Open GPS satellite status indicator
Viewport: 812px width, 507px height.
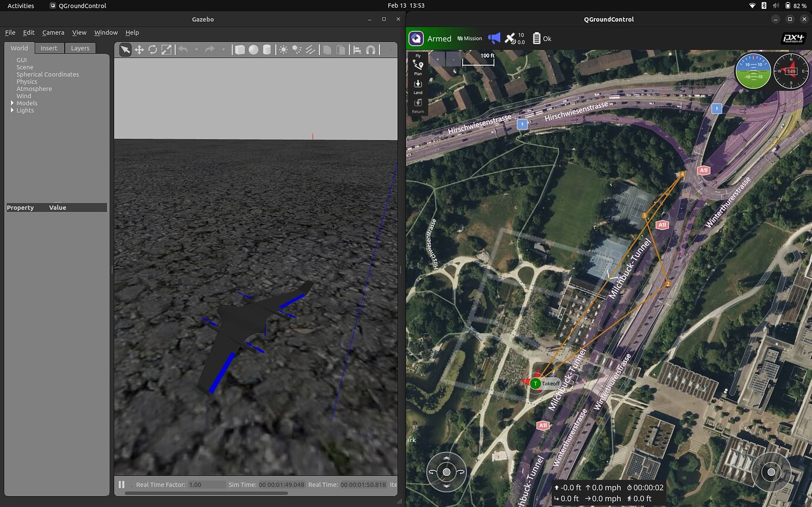click(510, 38)
